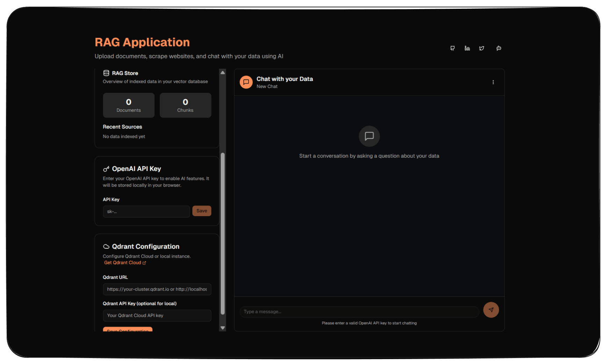Click the cloud icon beside Qdrant Configuration

click(106, 247)
